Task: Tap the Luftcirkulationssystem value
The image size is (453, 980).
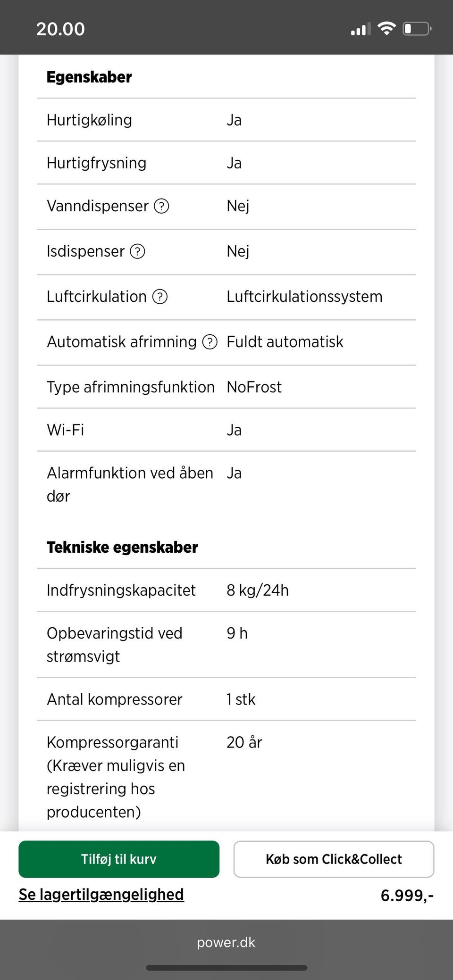Action: point(304,297)
